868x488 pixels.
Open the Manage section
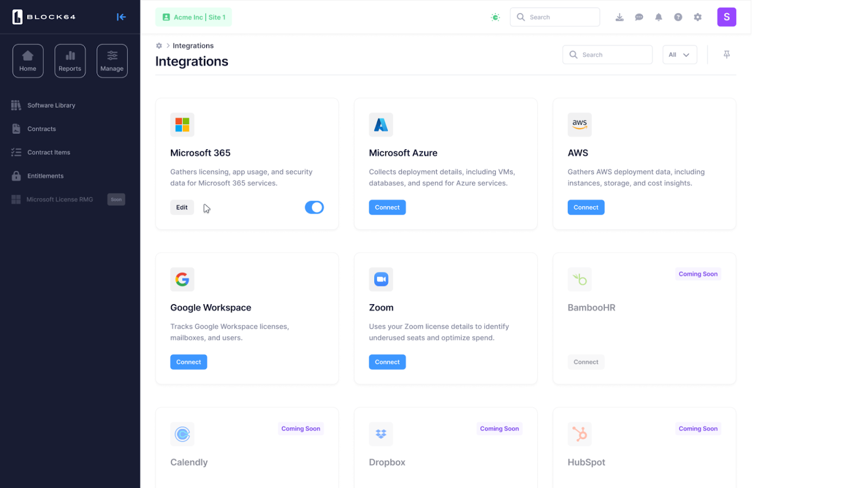112,61
